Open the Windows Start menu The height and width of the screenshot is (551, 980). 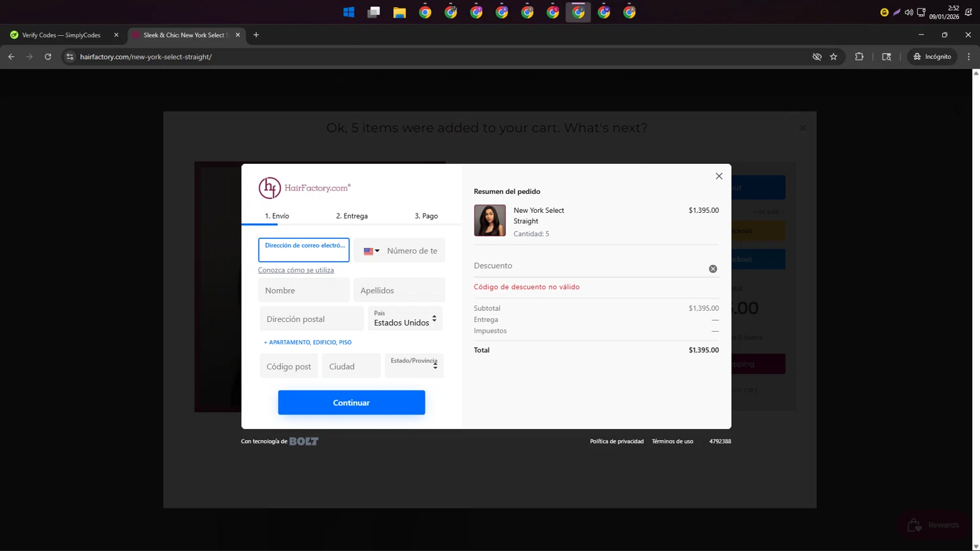[x=349, y=12]
